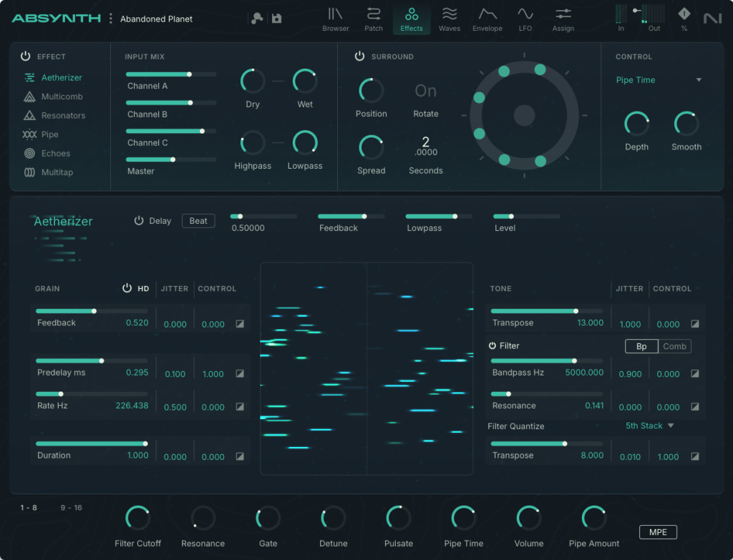The height and width of the screenshot is (560, 733).
Task: Select the Multicomb effect icon
Action: [29, 97]
